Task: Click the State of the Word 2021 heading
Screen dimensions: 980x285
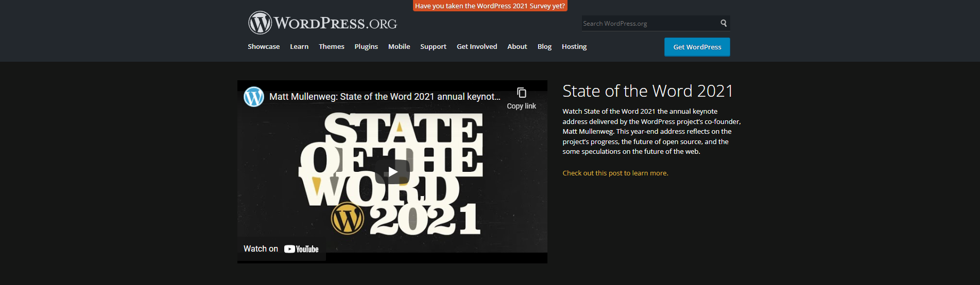Action: coord(647,91)
